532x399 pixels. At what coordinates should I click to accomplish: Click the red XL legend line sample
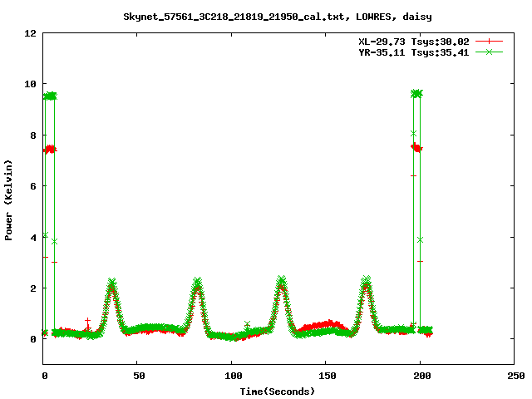pos(489,42)
